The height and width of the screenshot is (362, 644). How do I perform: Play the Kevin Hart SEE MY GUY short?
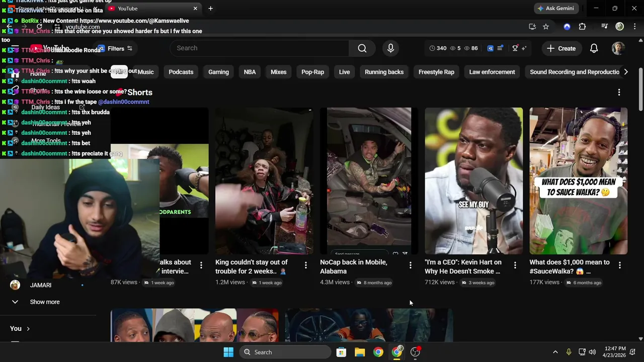click(473, 181)
